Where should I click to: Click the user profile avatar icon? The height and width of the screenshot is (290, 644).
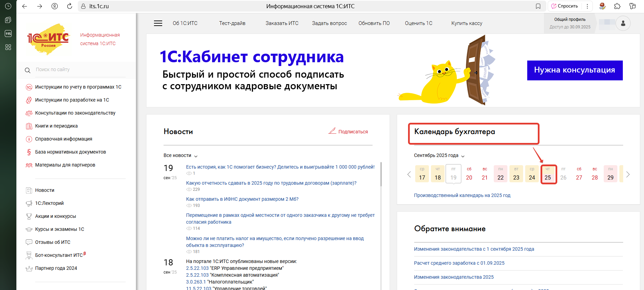pos(623,23)
